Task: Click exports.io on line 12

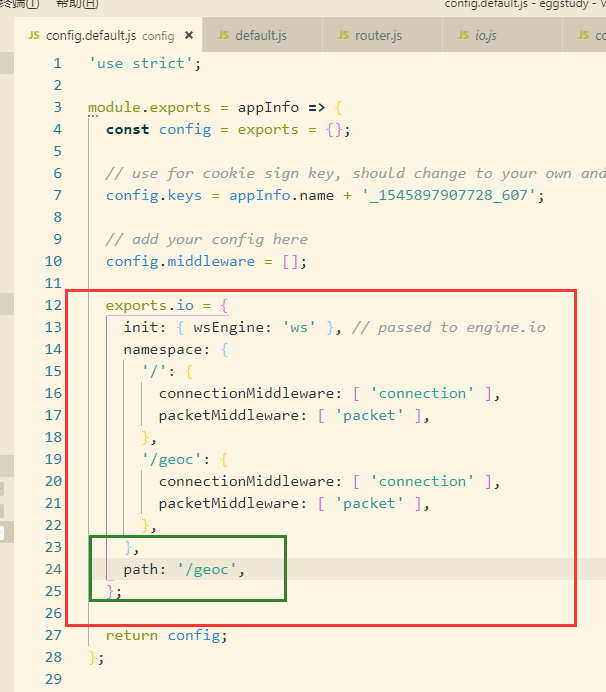Action: [149, 305]
